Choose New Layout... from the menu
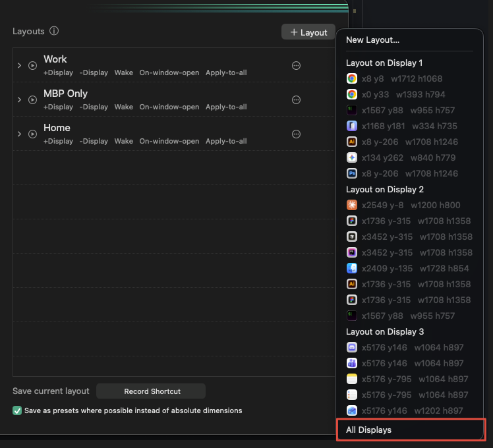 [372, 40]
